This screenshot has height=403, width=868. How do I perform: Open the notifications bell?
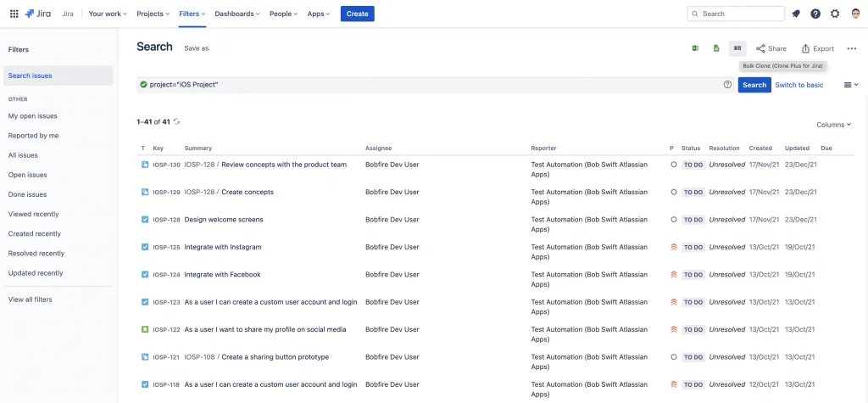(796, 14)
